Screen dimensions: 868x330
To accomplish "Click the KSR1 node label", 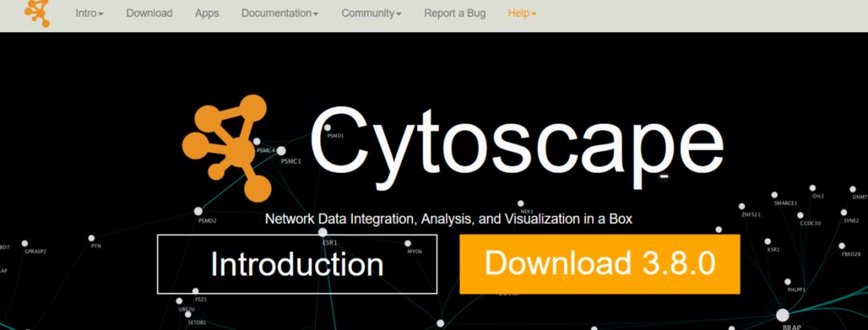I will pos(773,250).
